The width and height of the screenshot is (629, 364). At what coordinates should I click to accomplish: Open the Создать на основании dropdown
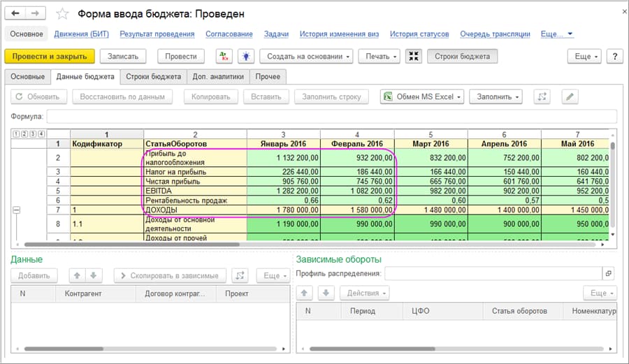pos(306,57)
